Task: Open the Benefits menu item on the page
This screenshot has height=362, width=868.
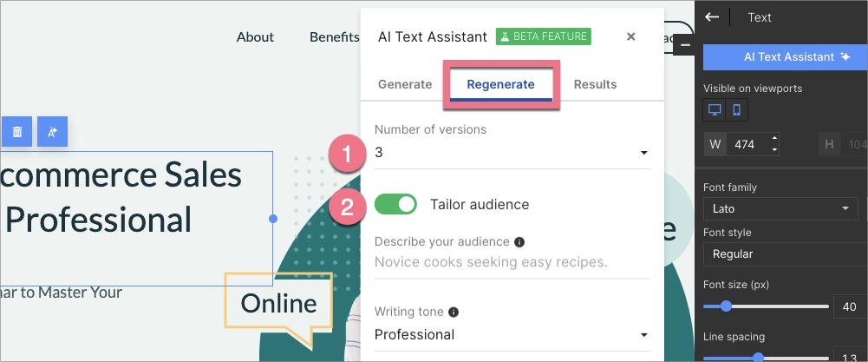Action: click(x=335, y=37)
